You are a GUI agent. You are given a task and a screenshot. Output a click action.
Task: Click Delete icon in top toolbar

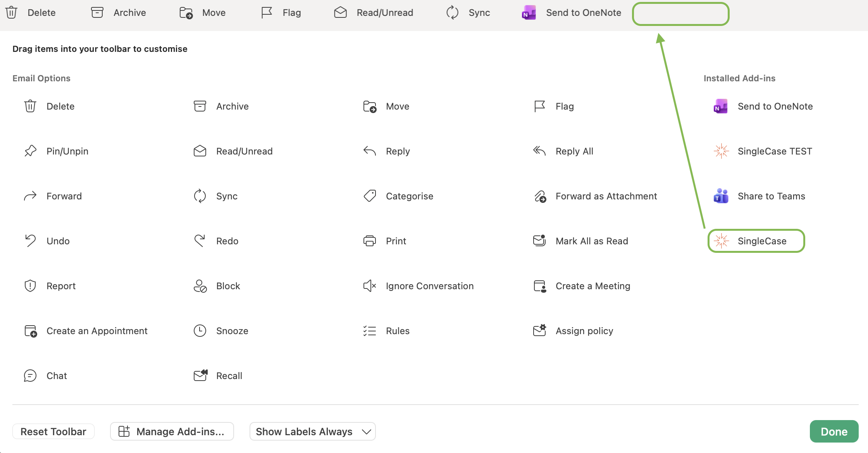pos(12,12)
